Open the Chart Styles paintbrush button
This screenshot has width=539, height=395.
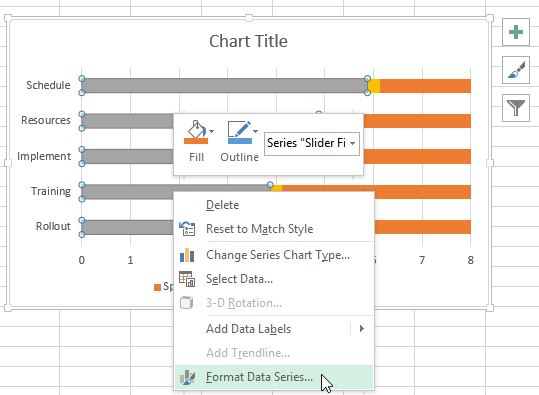516,70
